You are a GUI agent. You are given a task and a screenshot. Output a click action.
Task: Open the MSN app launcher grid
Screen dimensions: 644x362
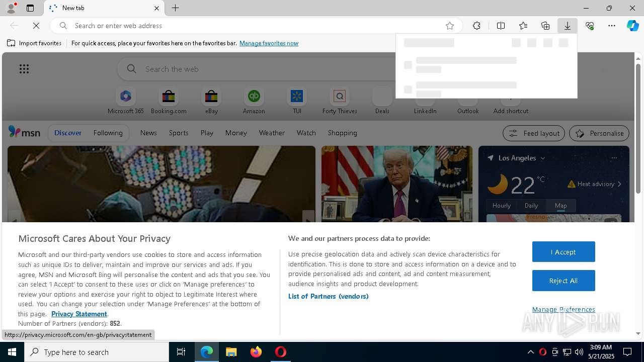(24, 69)
